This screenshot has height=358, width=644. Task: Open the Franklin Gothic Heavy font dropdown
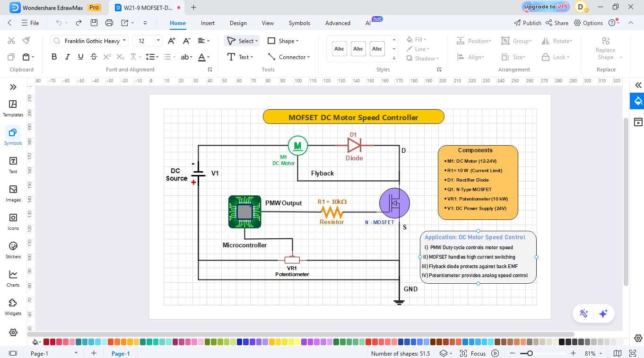coord(124,41)
